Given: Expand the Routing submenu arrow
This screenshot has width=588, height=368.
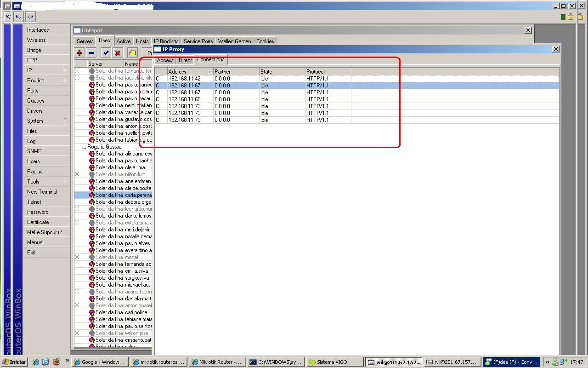Looking at the screenshot, I should tap(65, 80).
